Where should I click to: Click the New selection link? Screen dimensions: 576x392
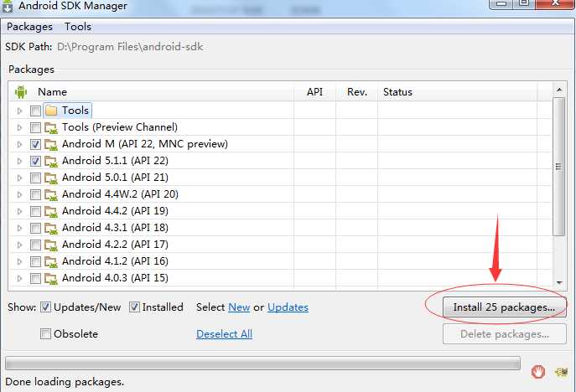tap(239, 307)
